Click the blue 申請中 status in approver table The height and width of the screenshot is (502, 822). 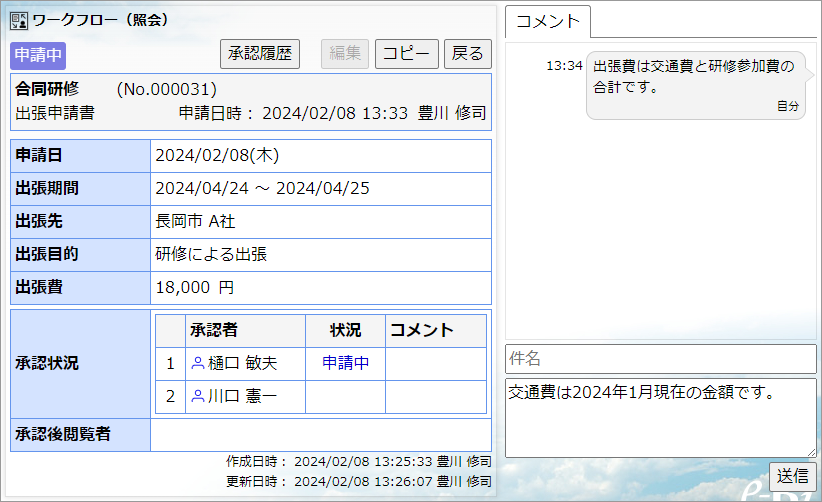coord(345,363)
